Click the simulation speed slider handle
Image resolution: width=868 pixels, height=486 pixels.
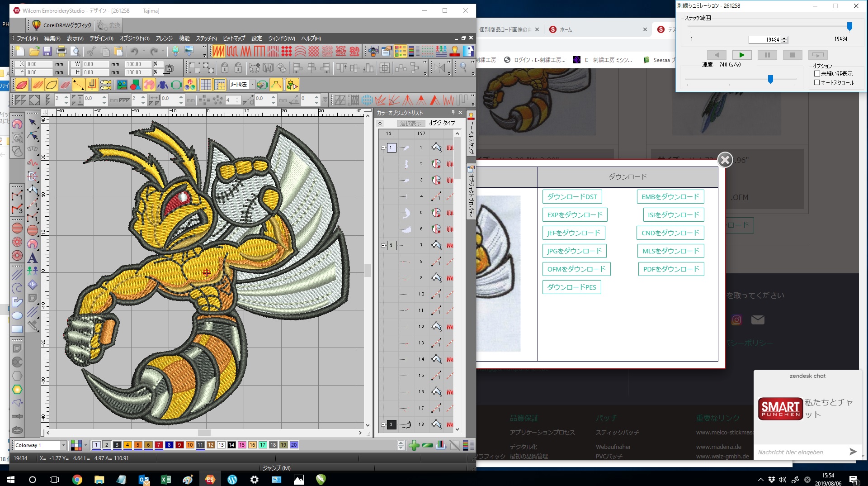tap(770, 80)
